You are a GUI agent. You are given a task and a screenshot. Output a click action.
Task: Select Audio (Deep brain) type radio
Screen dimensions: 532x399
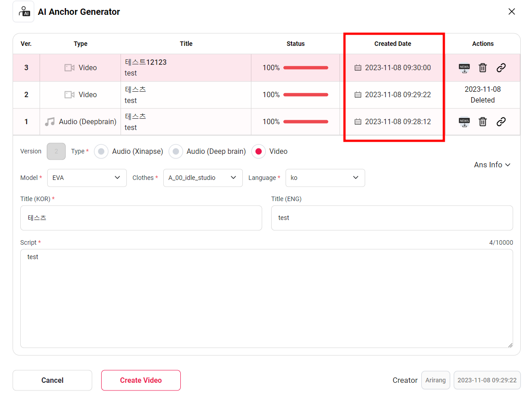pos(176,152)
